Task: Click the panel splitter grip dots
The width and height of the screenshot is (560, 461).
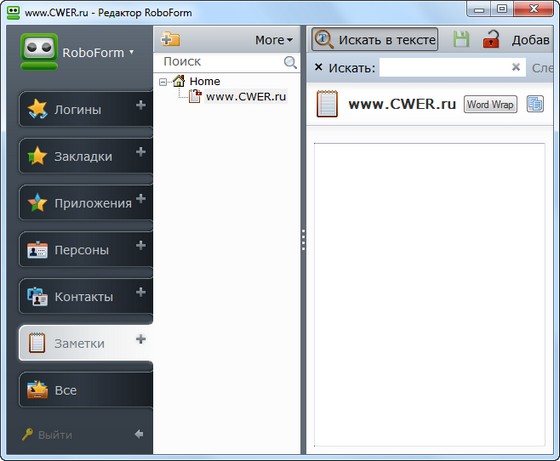Action: 303,240
